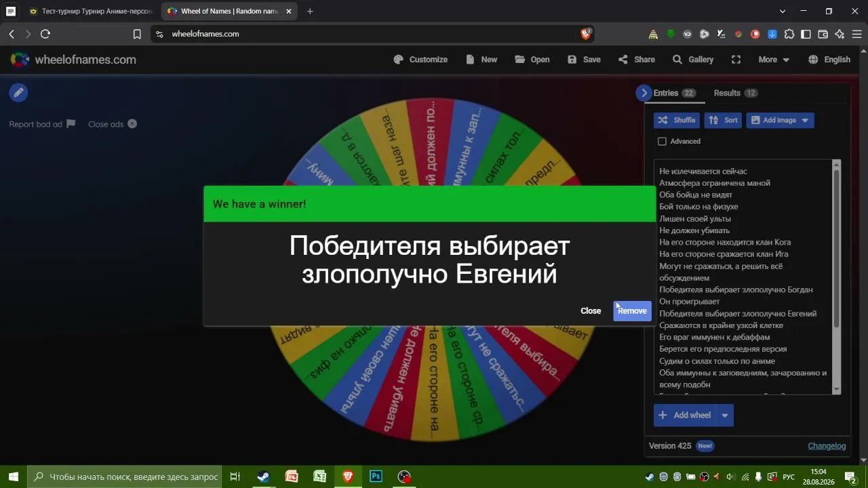Open Steam from the taskbar

[263, 476]
